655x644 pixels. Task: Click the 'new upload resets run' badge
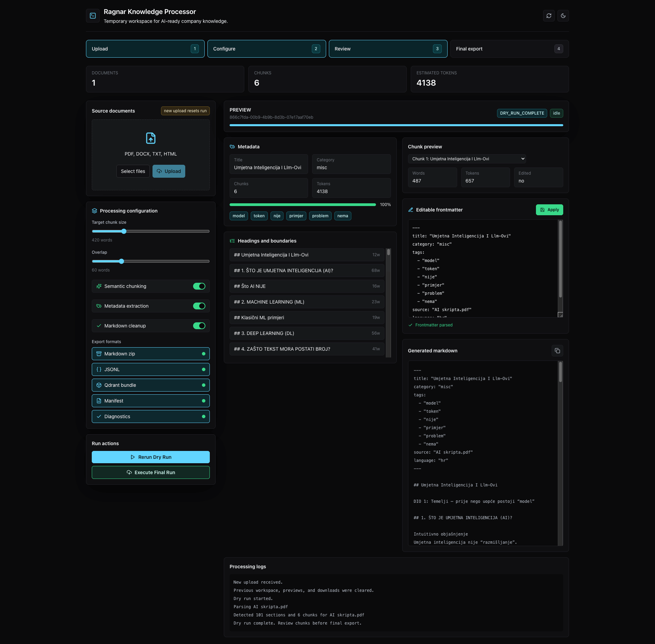coord(185,111)
